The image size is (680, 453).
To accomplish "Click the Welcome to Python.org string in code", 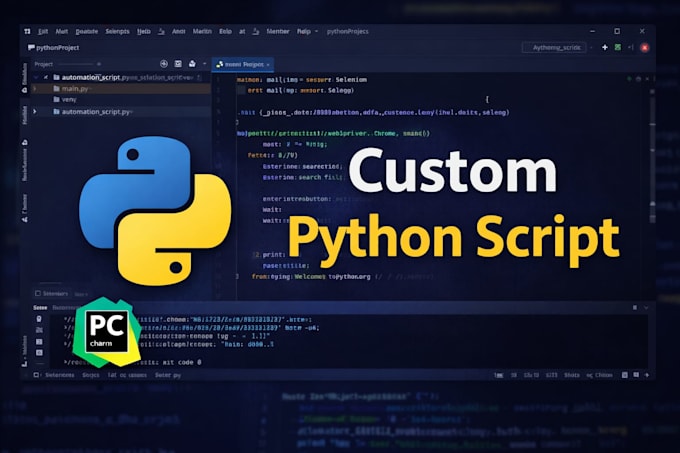I will (x=333, y=277).
